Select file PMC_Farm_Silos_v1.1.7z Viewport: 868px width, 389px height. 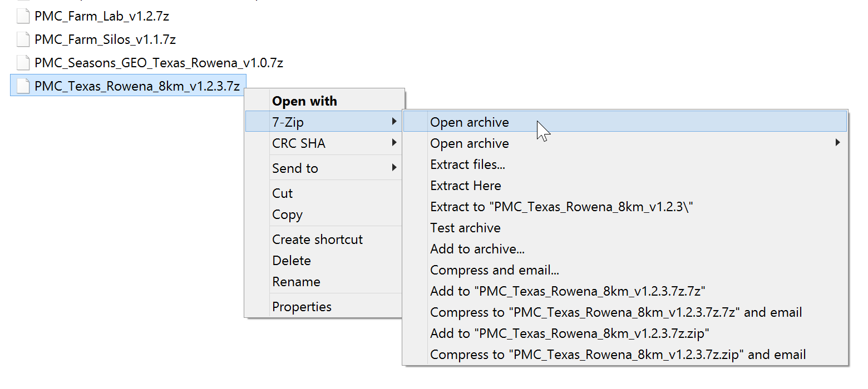coord(105,39)
